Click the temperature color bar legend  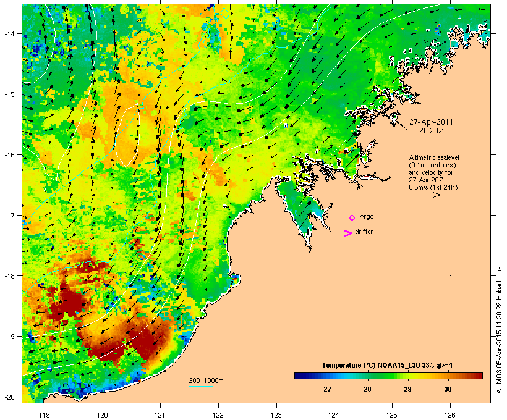388,376
